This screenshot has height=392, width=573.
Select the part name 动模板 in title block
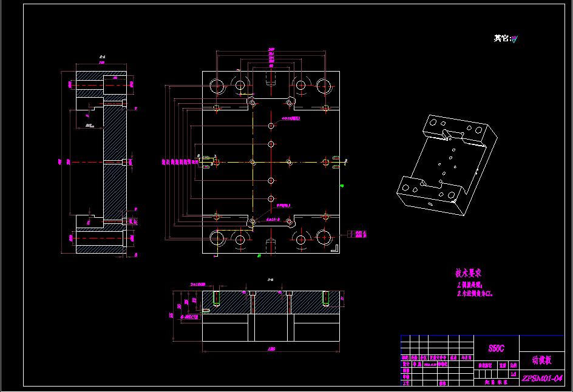pos(541,360)
